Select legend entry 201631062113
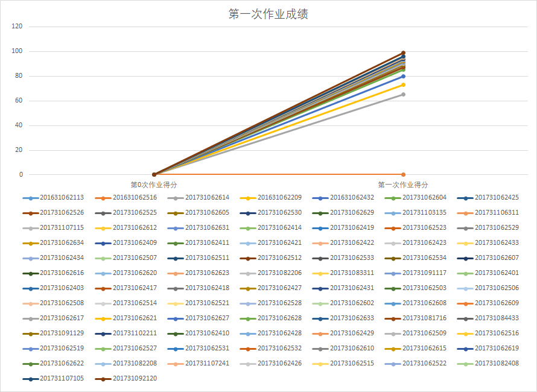537x392 pixels. pos(53,198)
